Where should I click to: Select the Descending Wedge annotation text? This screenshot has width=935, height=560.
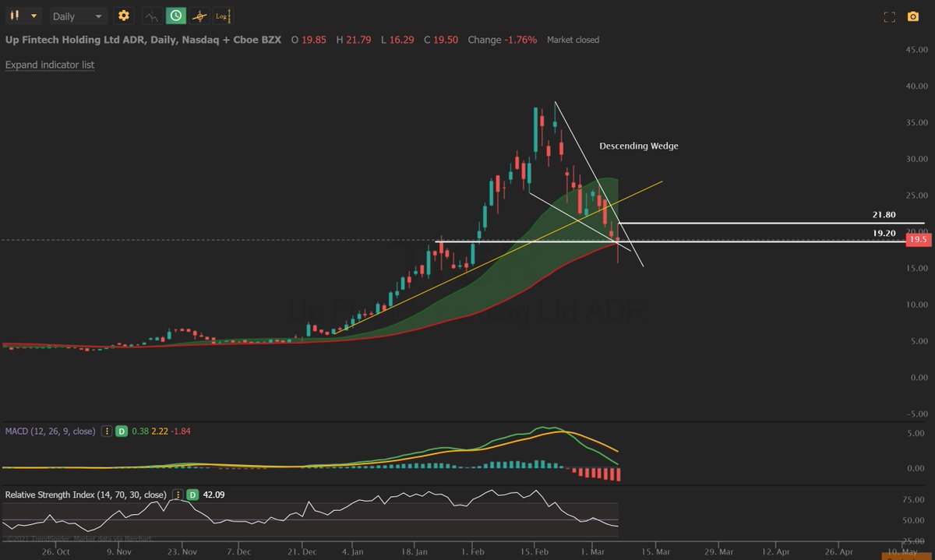[639, 146]
